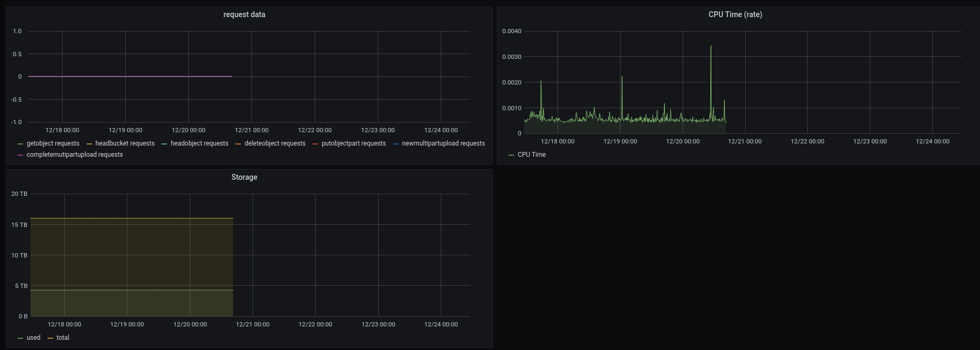This screenshot has width=980, height=350.
Task: Toggle total series in Storage legend
Action: pyautogui.click(x=63, y=338)
